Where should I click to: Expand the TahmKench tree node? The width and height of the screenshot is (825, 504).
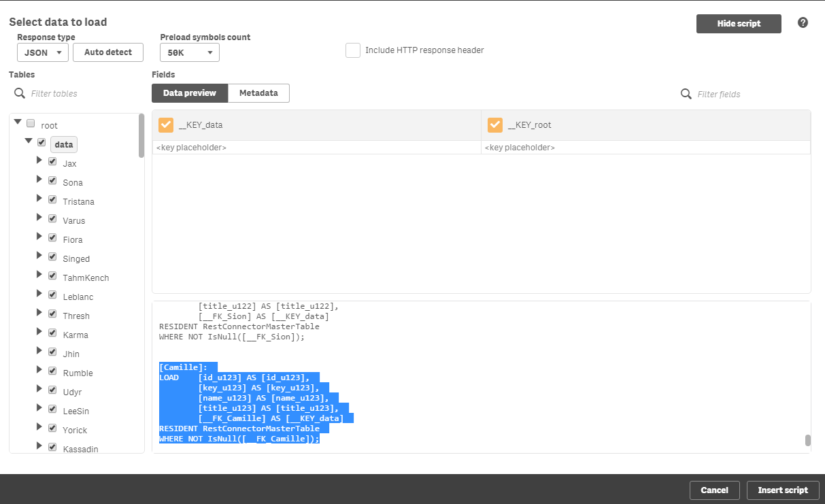(x=39, y=274)
